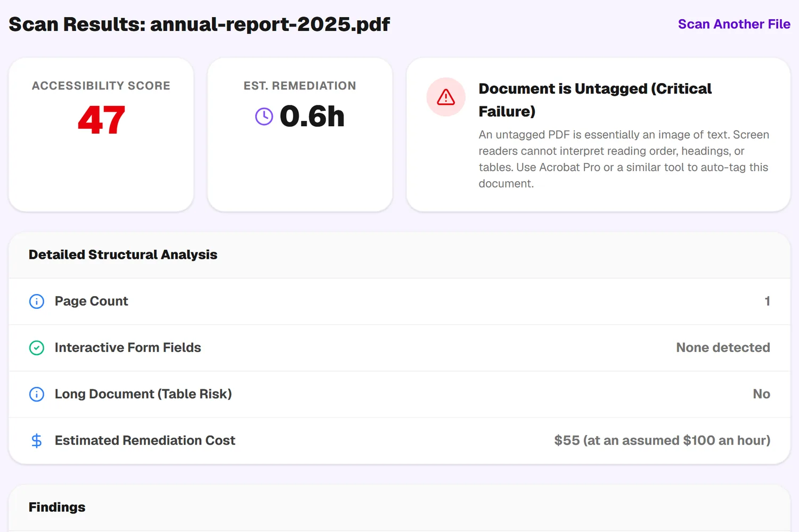Click the untagged PDF description paragraph

click(624, 159)
